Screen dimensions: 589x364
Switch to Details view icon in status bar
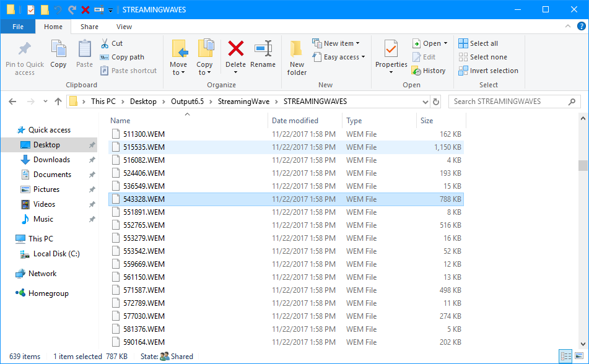coord(565,356)
